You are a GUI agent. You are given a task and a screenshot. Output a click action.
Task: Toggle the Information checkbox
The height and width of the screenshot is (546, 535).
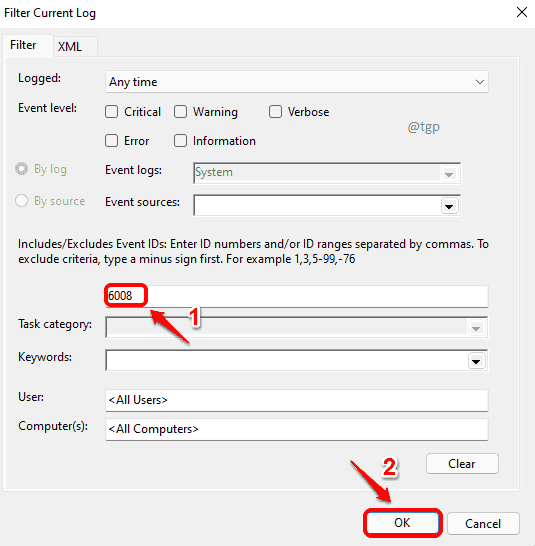click(x=180, y=141)
